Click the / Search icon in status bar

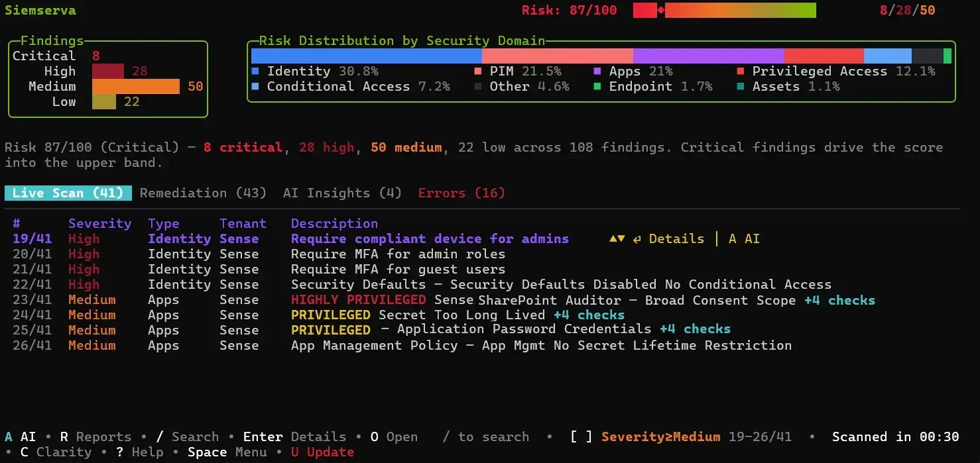(x=158, y=437)
